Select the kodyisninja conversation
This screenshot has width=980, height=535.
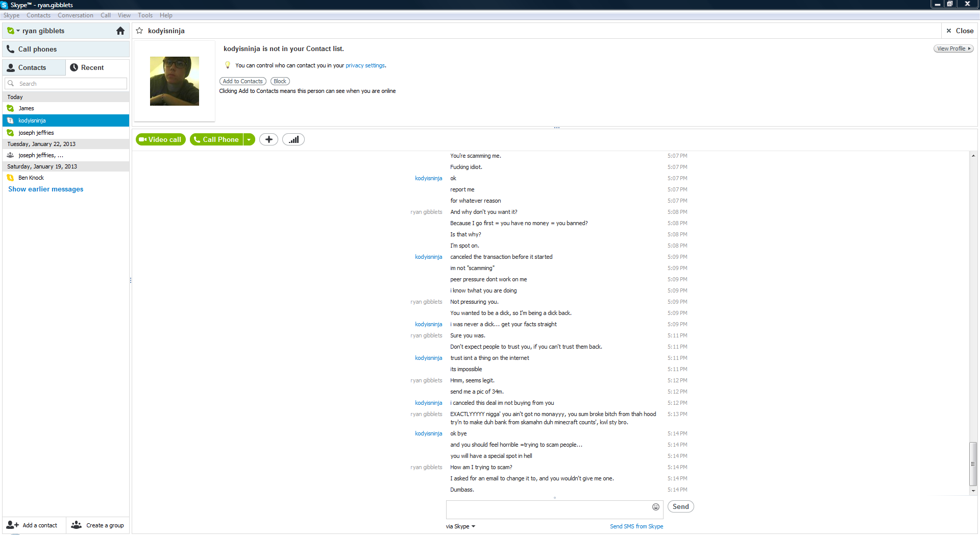(x=66, y=120)
